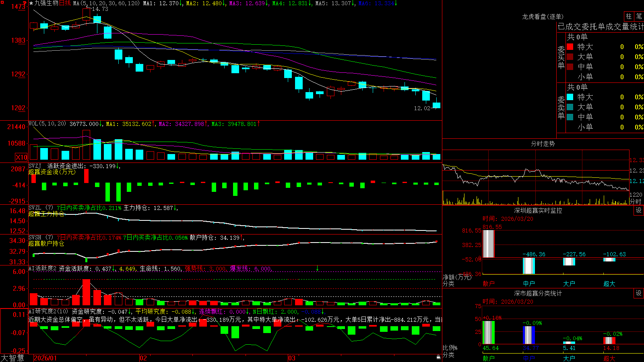644x362 pixels.
Task: Click the blue 中户 34.77 ratio bar
Action: tap(529, 335)
